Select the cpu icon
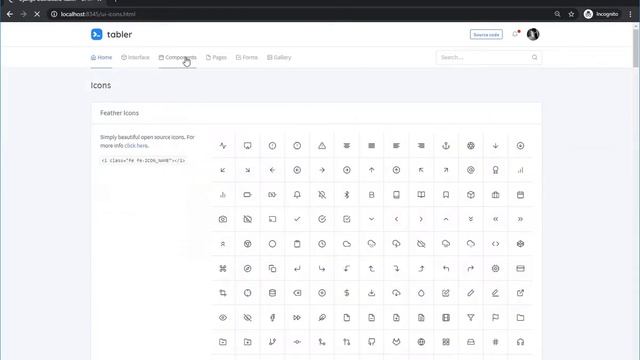This screenshot has height=360, width=640. tap(496, 269)
